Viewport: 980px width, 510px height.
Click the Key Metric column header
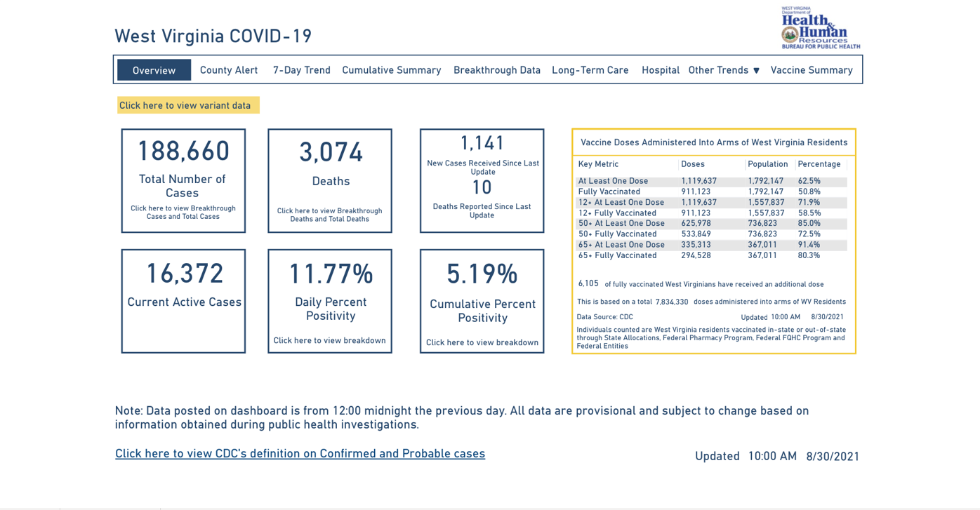598,164
